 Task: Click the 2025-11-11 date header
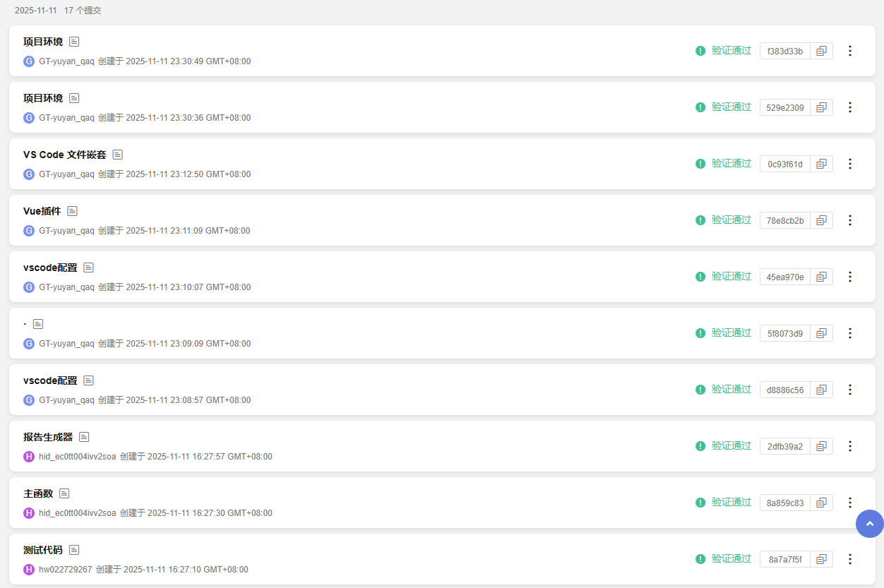(36, 11)
